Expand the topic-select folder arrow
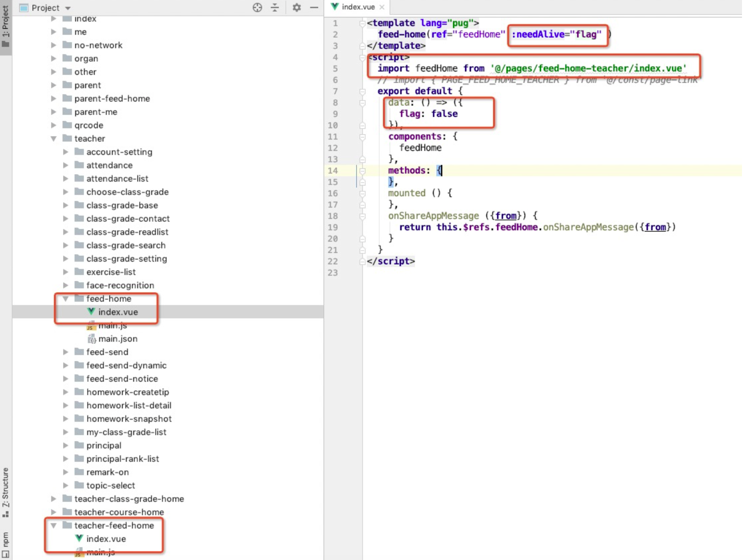 pyautogui.click(x=66, y=485)
